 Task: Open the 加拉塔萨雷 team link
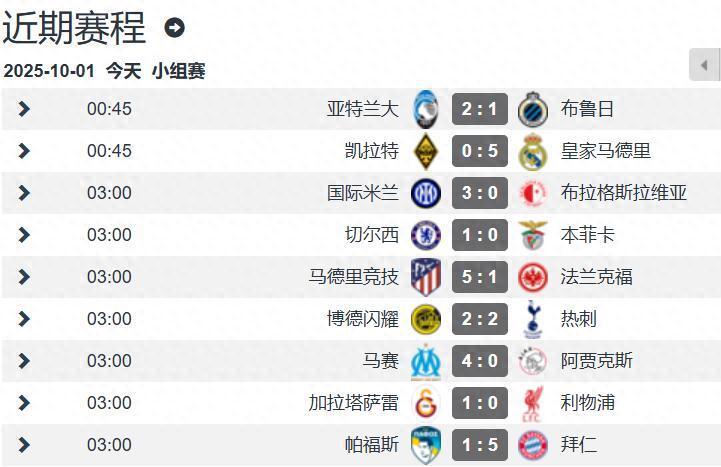[x=354, y=403]
